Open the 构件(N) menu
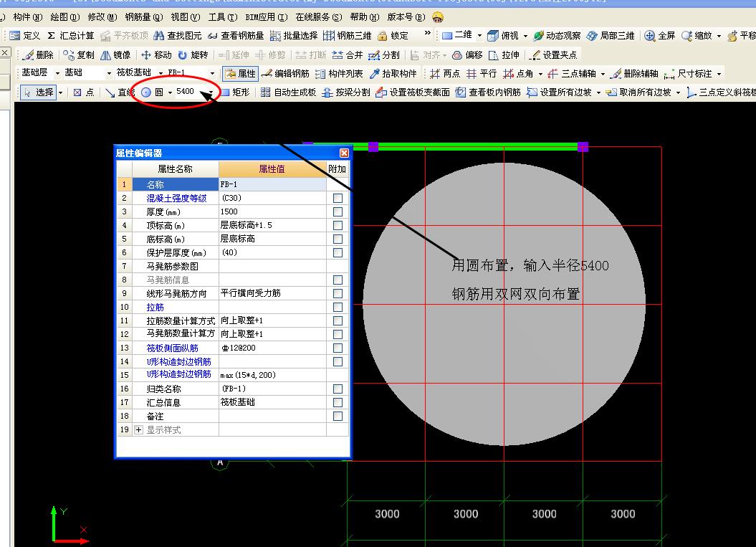Screen dimensions: 756x547 28,17
